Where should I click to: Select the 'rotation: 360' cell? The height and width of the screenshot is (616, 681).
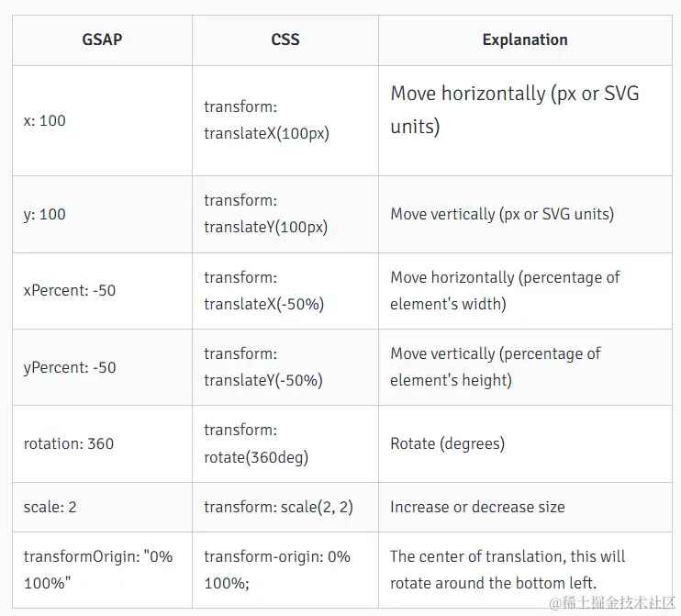pyautogui.click(x=102, y=443)
